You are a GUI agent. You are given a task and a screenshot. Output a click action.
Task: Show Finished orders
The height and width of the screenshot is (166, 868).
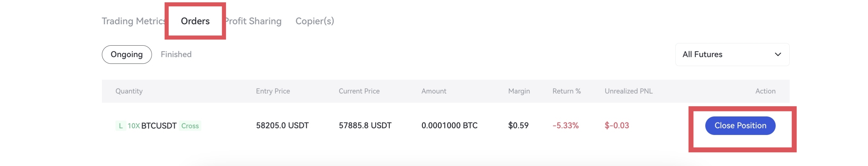click(176, 55)
